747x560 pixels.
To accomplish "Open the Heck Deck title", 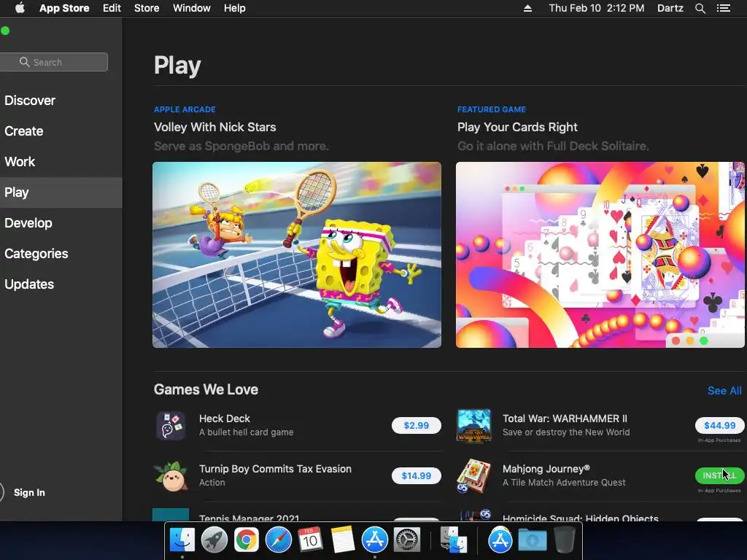I will (225, 419).
